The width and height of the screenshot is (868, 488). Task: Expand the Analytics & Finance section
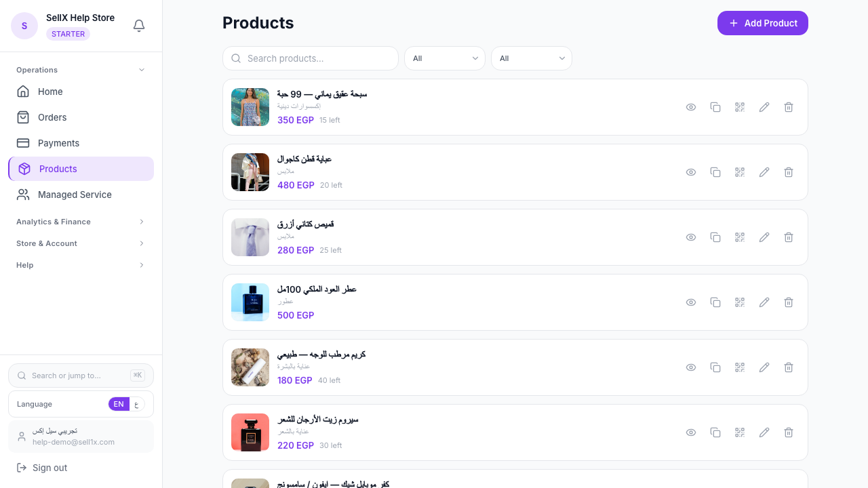click(x=81, y=222)
